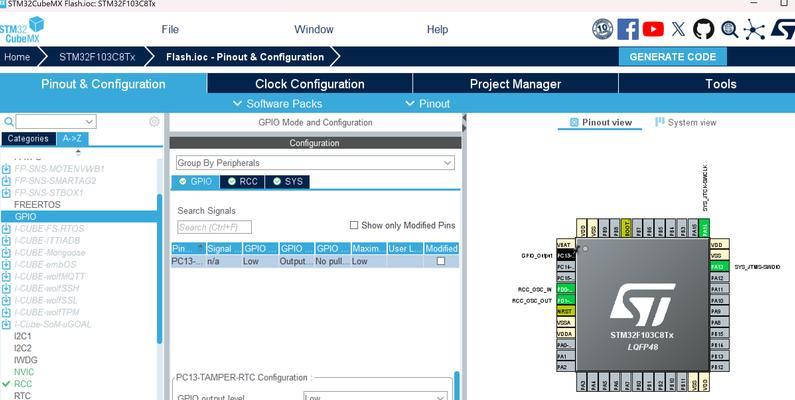
Task: Switch to the Clock Configuration tab
Action: [310, 84]
